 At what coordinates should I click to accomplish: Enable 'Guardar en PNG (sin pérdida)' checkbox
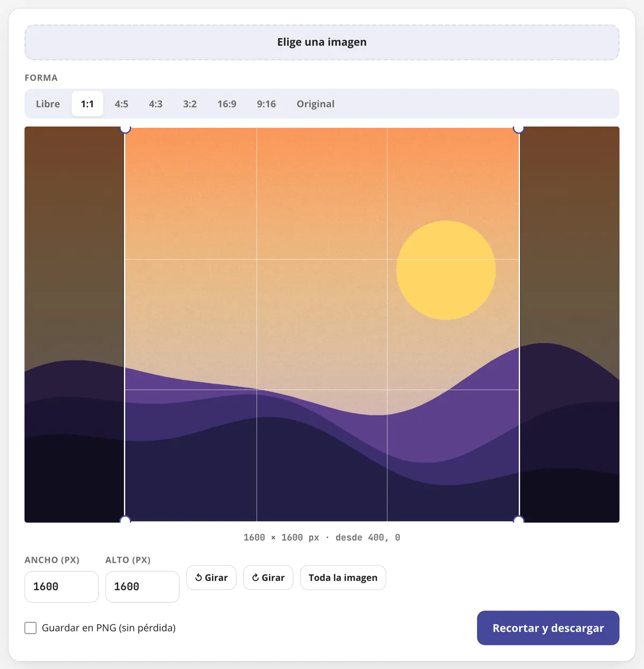click(x=31, y=628)
